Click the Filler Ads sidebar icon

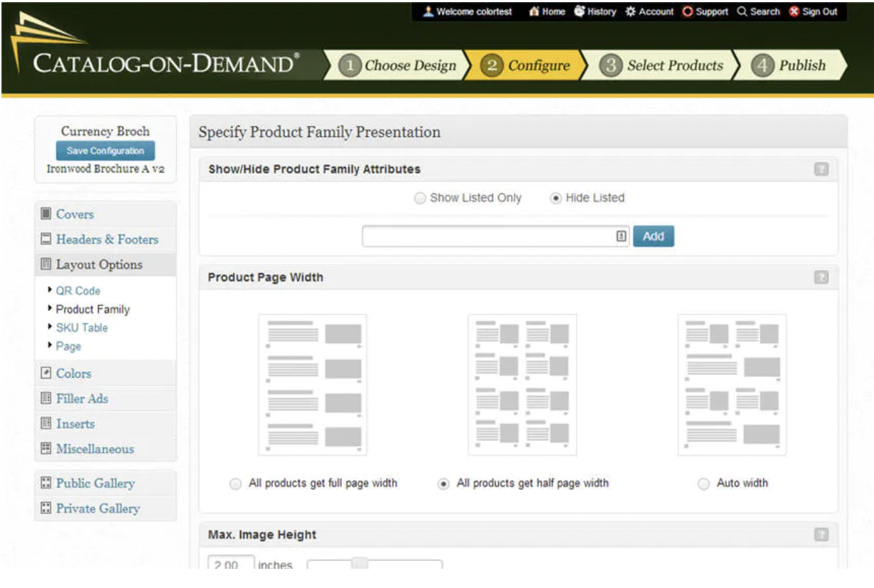[x=46, y=398]
